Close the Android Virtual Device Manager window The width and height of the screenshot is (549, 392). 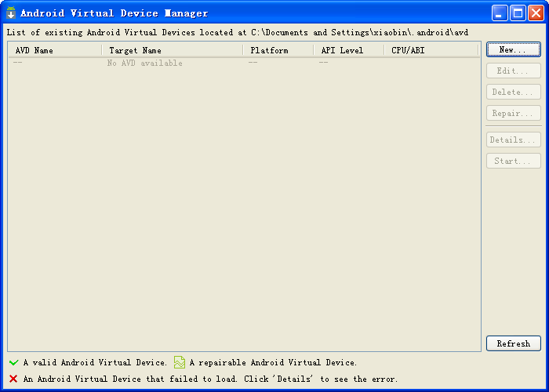pos(536,13)
